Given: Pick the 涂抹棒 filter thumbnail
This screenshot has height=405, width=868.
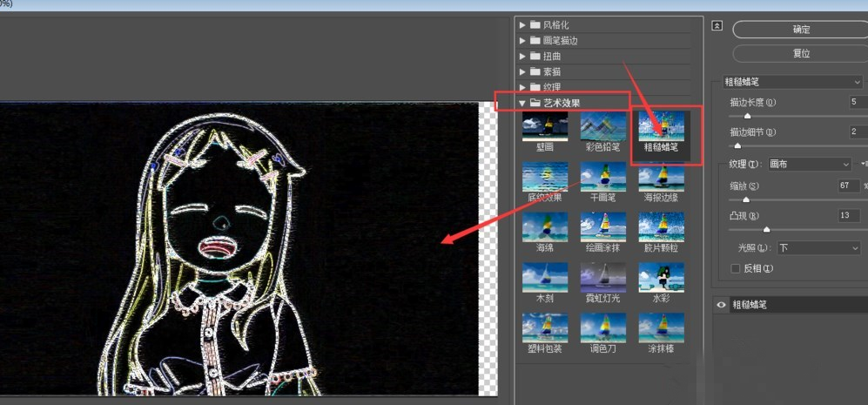Looking at the screenshot, I should (661, 328).
